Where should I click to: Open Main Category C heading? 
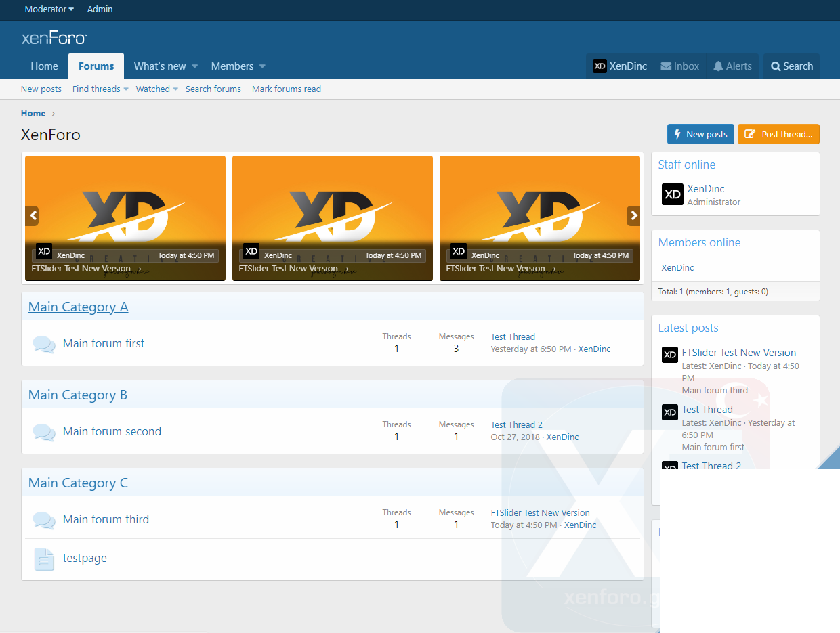(x=78, y=483)
